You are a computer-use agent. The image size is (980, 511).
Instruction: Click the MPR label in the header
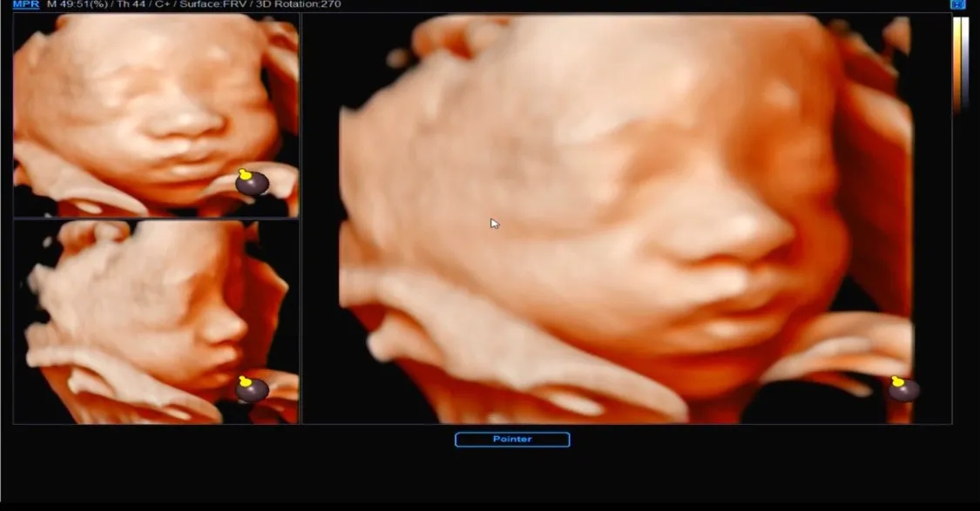(x=25, y=4)
